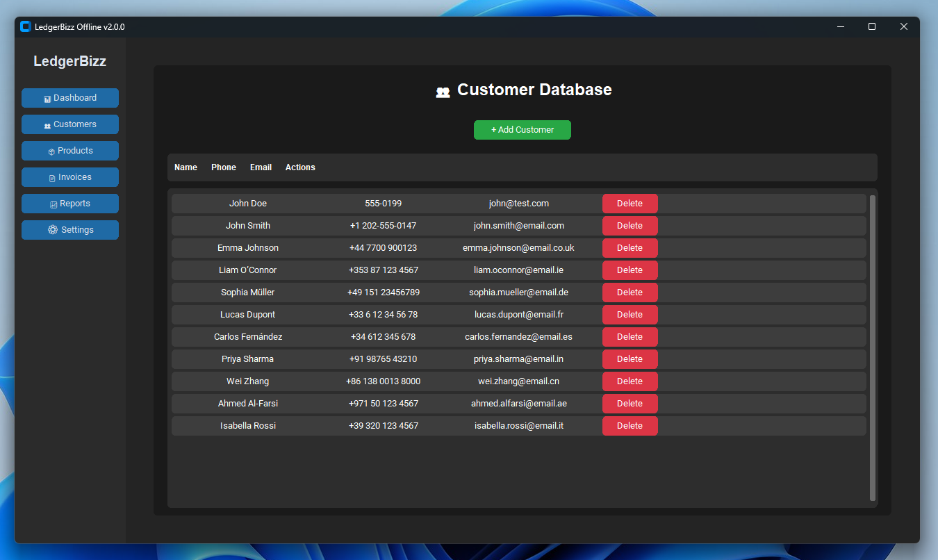
Task: Select Priya Sharma's row
Action: coord(417,359)
